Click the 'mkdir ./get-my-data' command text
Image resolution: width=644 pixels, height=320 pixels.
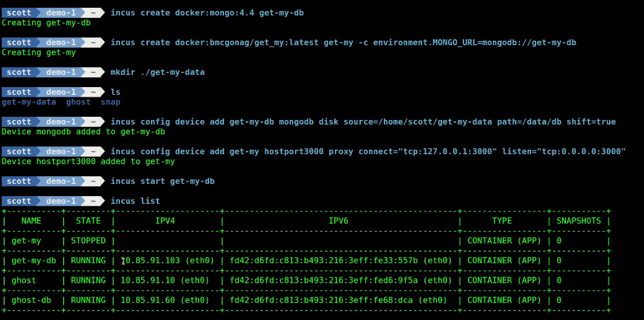tap(157, 72)
